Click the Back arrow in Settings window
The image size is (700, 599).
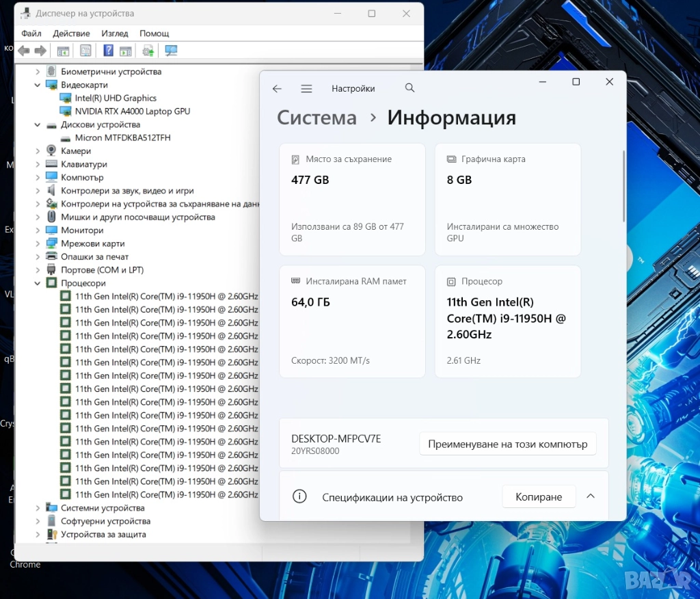tap(277, 89)
